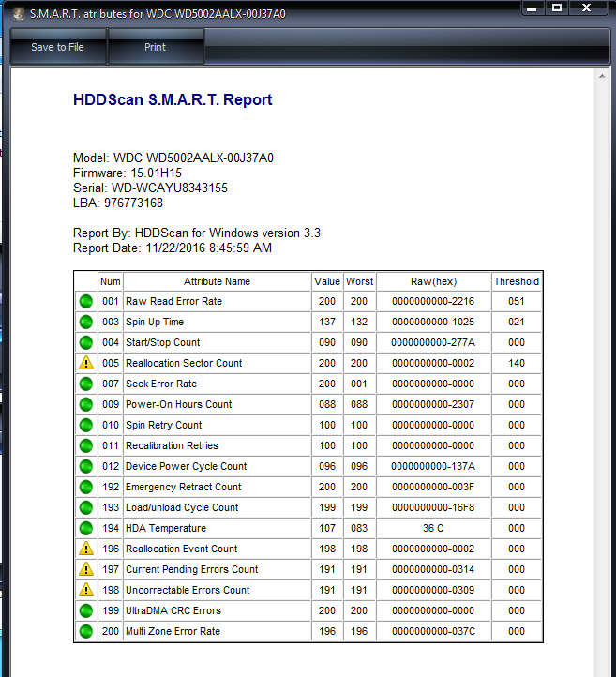Click the Raw Read Error Rate attribute name
616x677 pixels.
pos(174,301)
